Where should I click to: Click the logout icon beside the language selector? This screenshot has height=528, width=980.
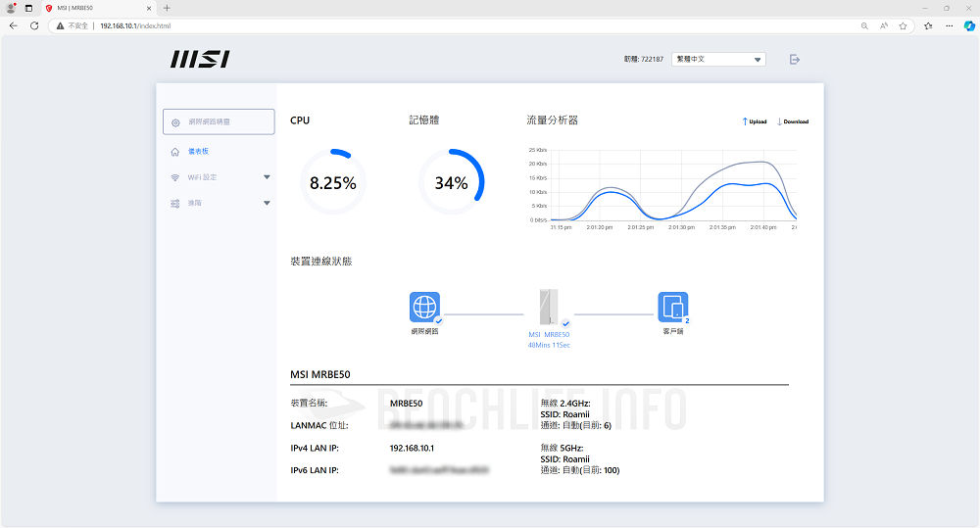pos(795,60)
